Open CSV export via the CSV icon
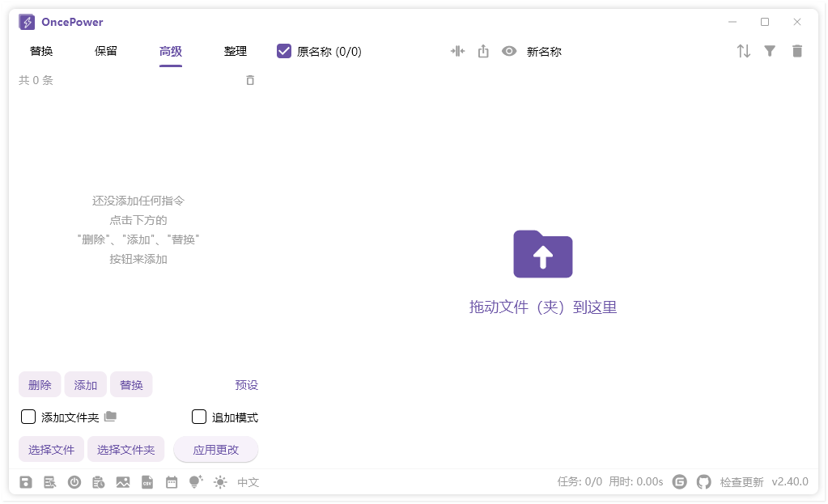Screen dimensions: 828x504 click(x=146, y=481)
